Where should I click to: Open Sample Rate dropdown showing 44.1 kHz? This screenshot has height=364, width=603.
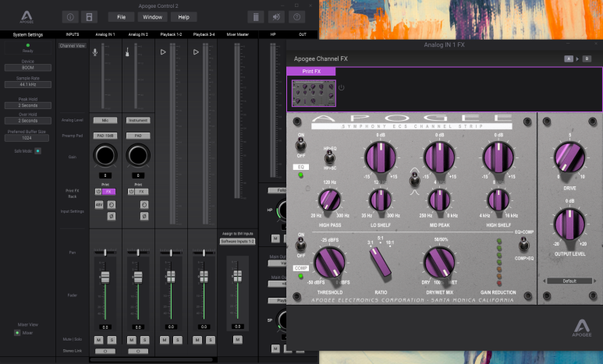click(27, 84)
